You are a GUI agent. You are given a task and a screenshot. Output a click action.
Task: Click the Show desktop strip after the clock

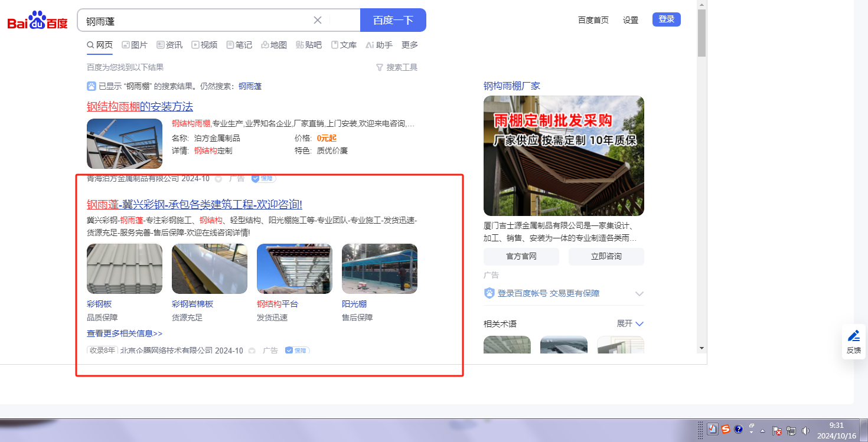pyautogui.click(x=864, y=430)
